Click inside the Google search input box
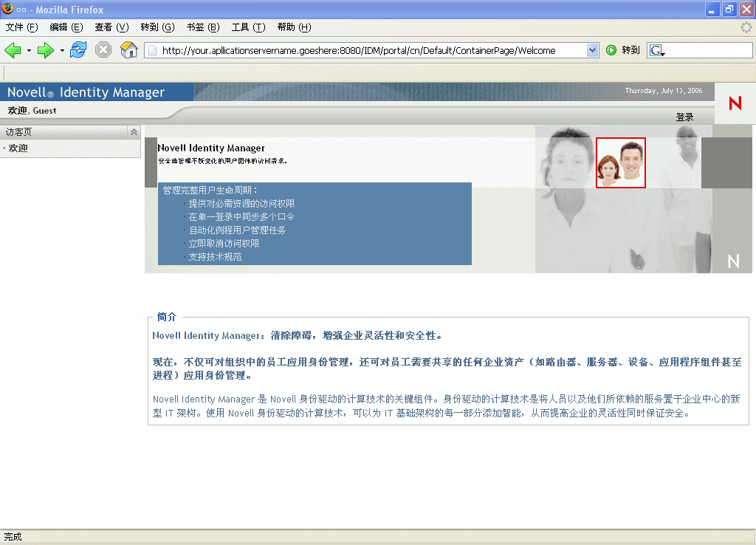This screenshot has width=756, height=545. (701, 49)
